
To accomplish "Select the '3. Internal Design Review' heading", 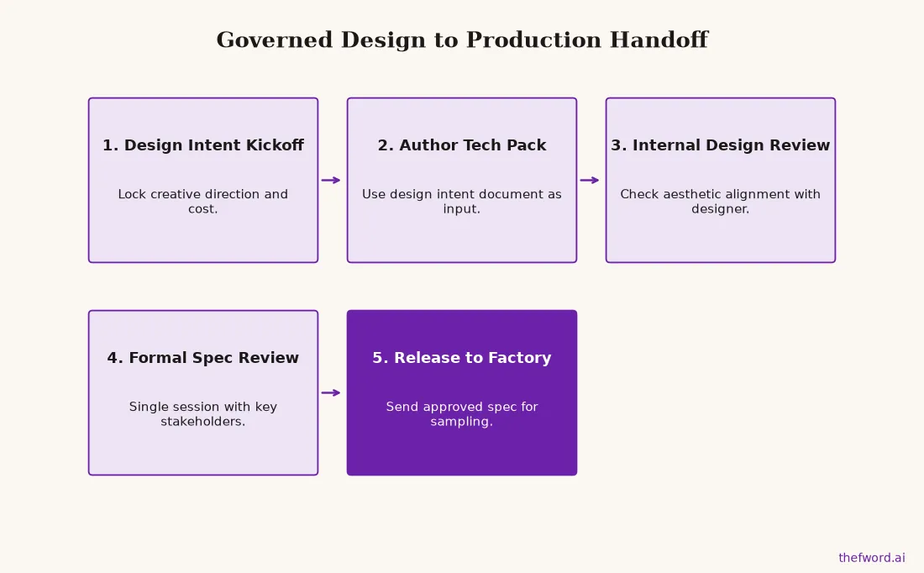I will (721, 145).
